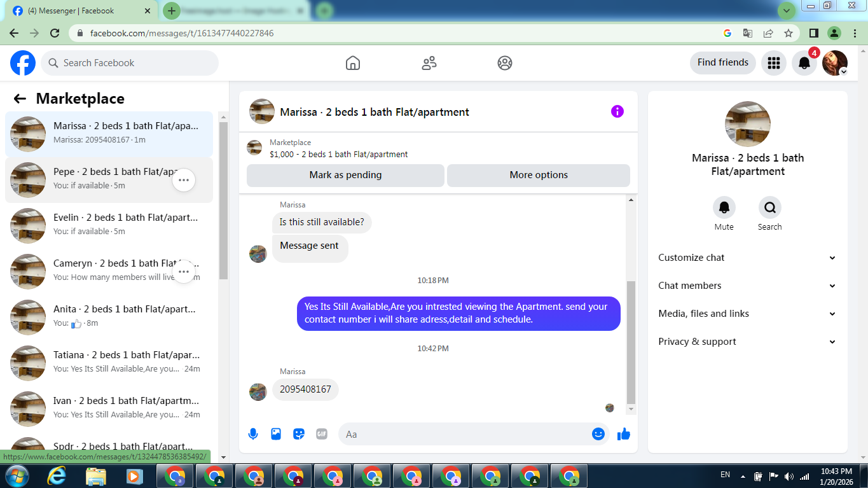The width and height of the screenshot is (868, 488).
Task: Open the options menu on Cameryn's conversation
Action: click(x=184, y=272)
